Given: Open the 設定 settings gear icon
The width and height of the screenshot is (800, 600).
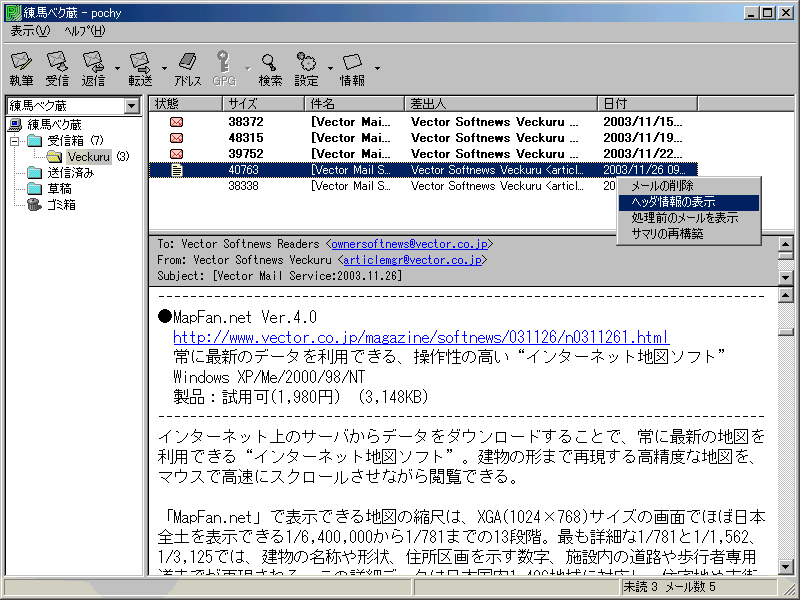Looking at the screenshot, I should 306,62.
